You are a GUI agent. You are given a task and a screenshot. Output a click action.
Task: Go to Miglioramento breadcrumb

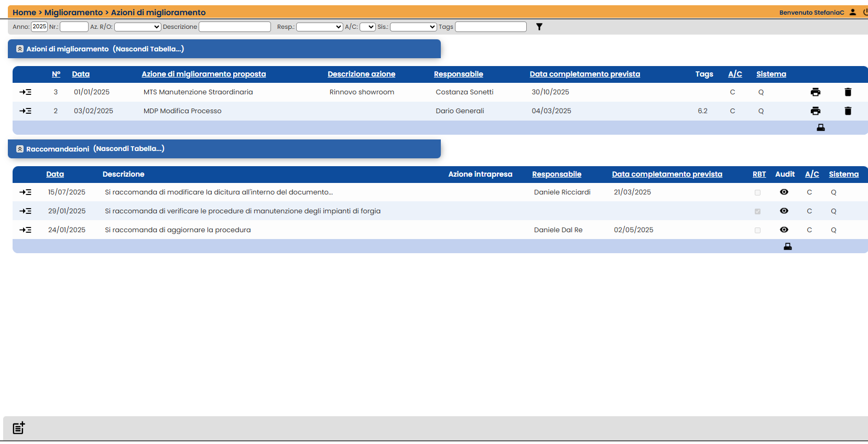pos(73,12)
